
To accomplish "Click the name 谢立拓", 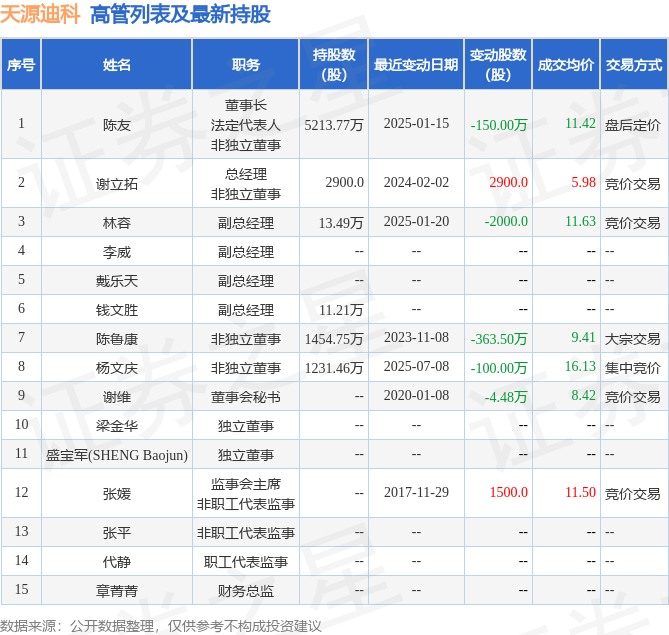I will 116,184.
